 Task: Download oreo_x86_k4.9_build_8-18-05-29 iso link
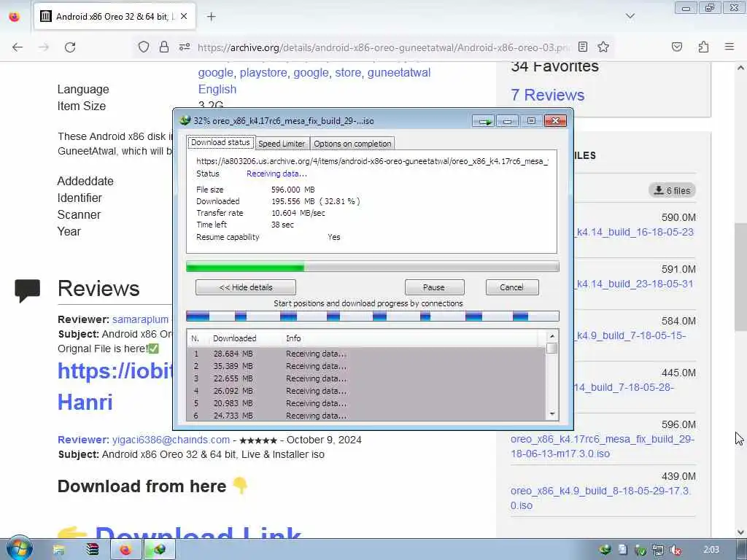point(601,498)
